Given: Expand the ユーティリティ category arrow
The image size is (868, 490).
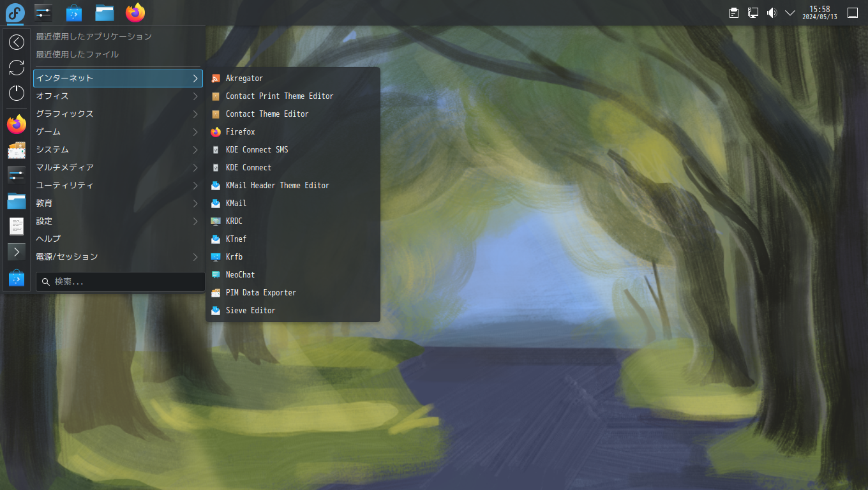Looking at the screenshot, I should 195,186.
